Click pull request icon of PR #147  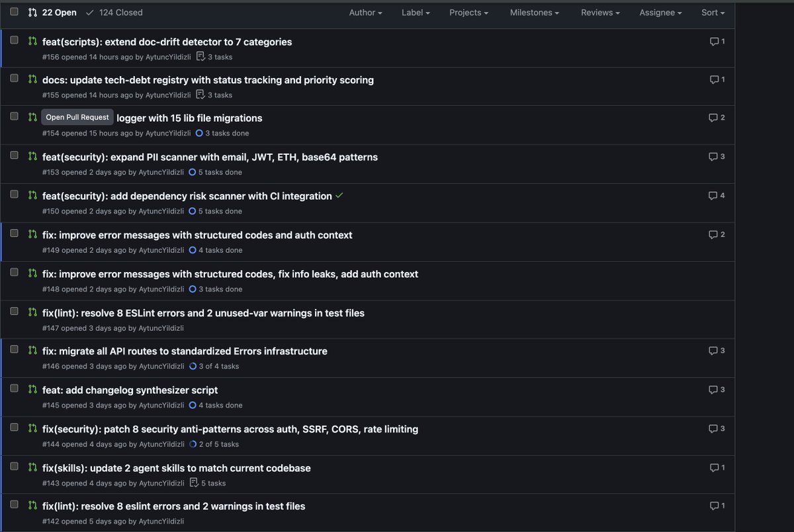(x=32, y=313)
